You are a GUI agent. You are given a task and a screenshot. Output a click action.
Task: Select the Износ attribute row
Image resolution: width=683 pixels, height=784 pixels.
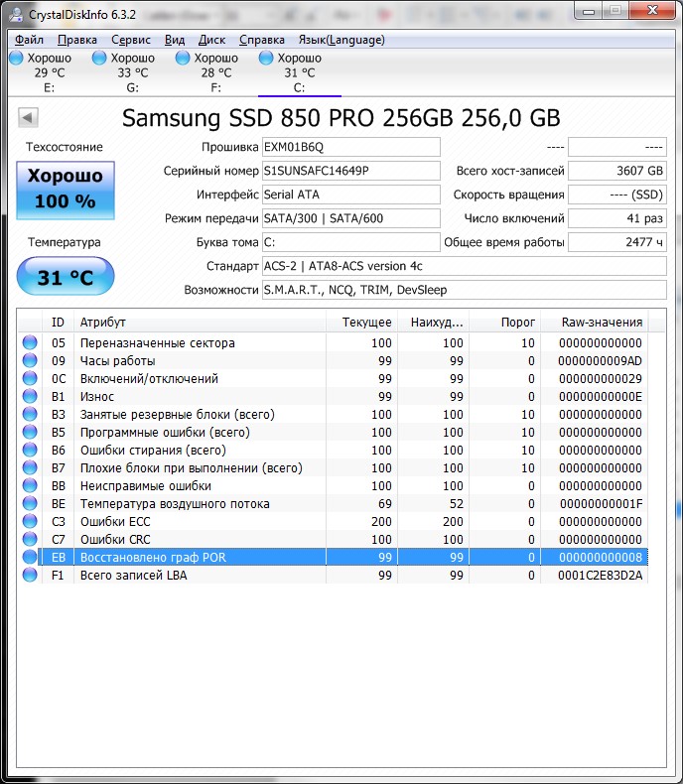click(333, 396)
